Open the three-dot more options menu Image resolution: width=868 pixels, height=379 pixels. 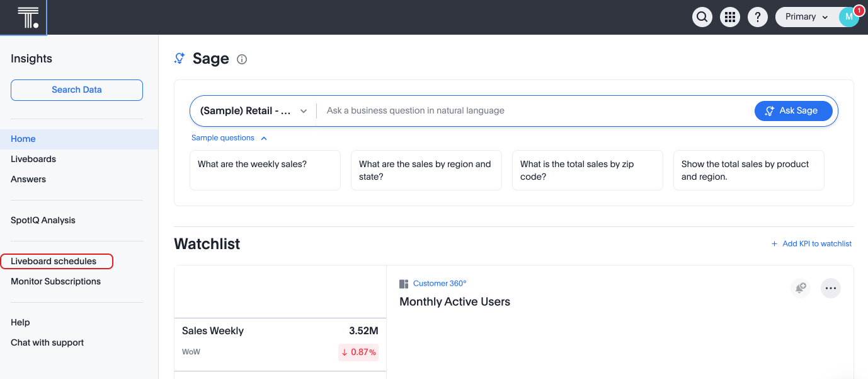[x=831, y=288]
